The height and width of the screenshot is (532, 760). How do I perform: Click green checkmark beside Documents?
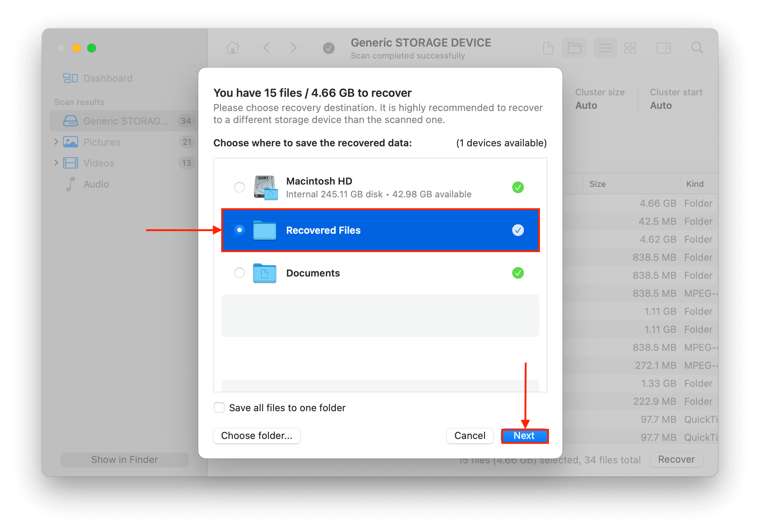coord(518,273)
